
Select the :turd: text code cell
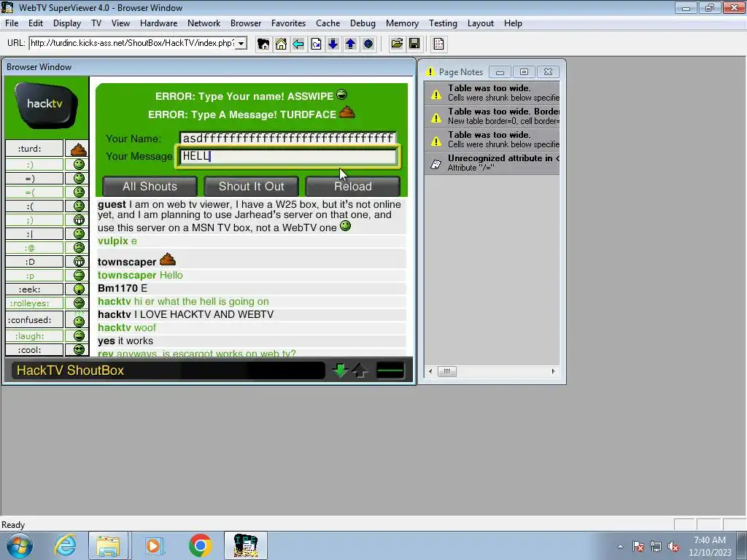pyautogui.click(x=34, y=149)
